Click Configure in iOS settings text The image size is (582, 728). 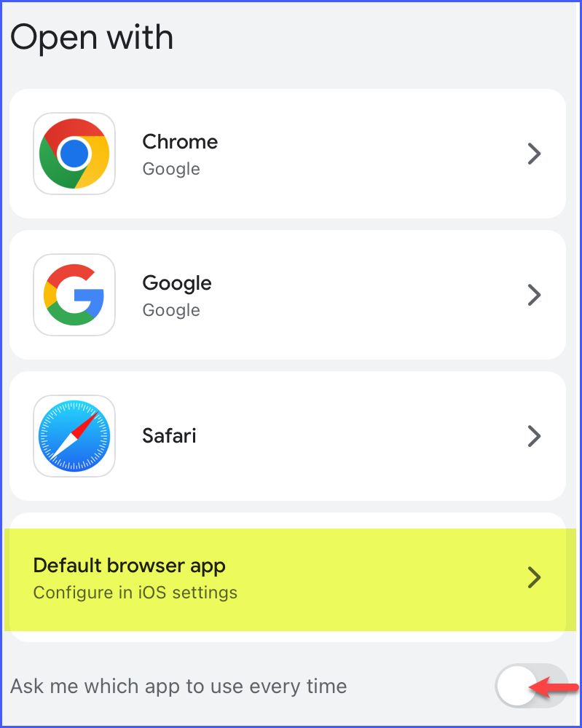tap(135, 593)
